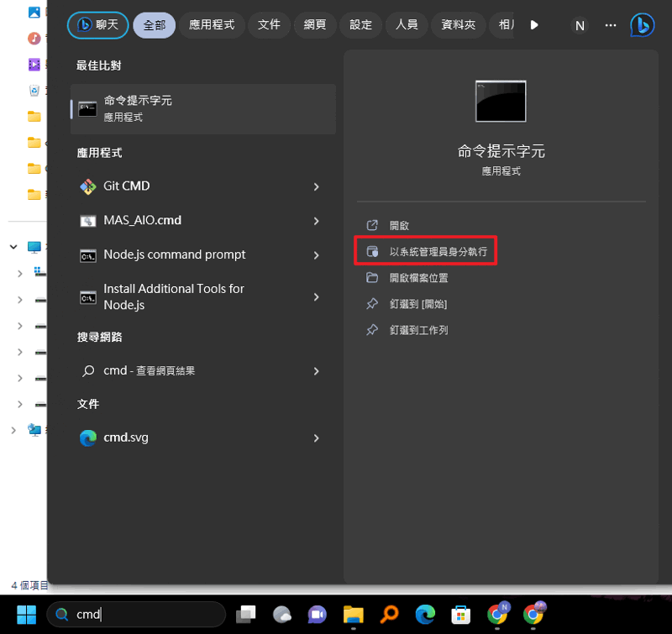
Task: Switch to the 文件 filter tab
Action: click(x=269, y=25)
